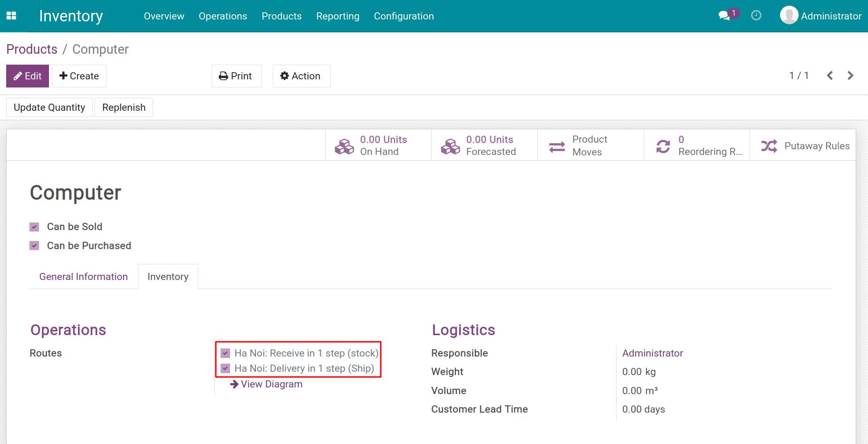Click the Product Moves arrows icon
The image size is (868, 444).
pyautogui.click(x=557, y=145)
